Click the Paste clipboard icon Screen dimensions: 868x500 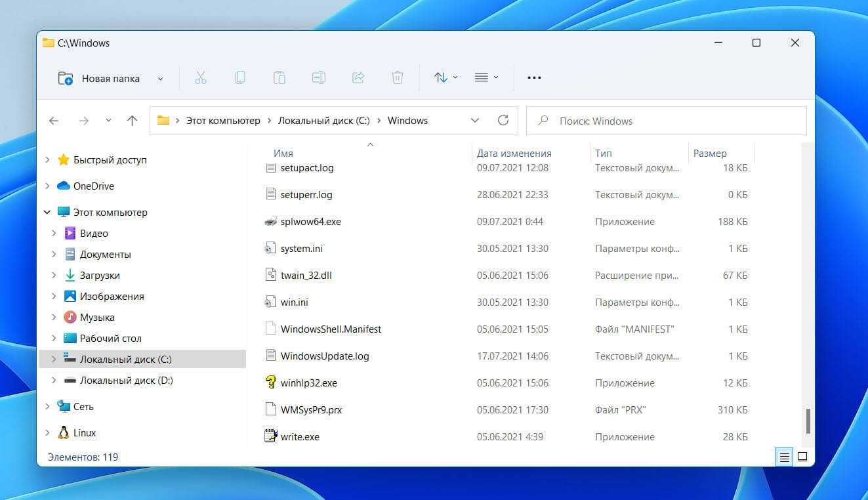[x=279, y=77]
